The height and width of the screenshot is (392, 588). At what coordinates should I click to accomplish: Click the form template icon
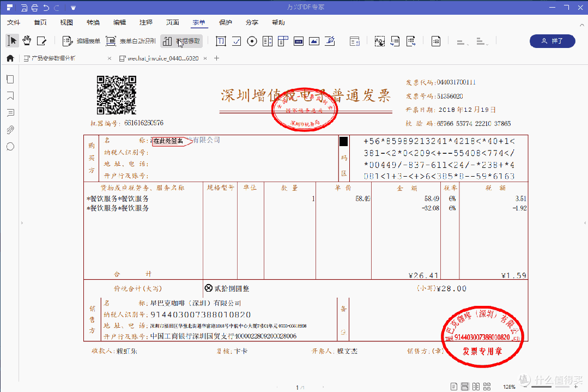pyautogui.click(x=436, y=41)
